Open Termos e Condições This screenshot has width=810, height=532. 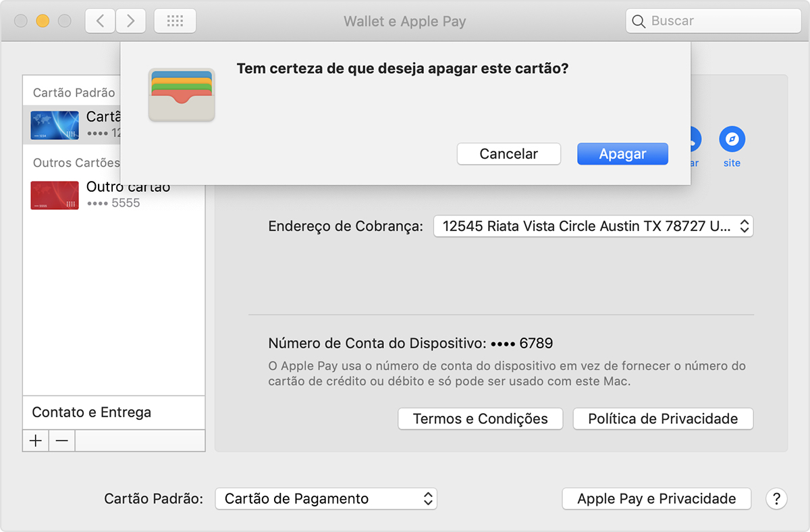coord(481,419)
